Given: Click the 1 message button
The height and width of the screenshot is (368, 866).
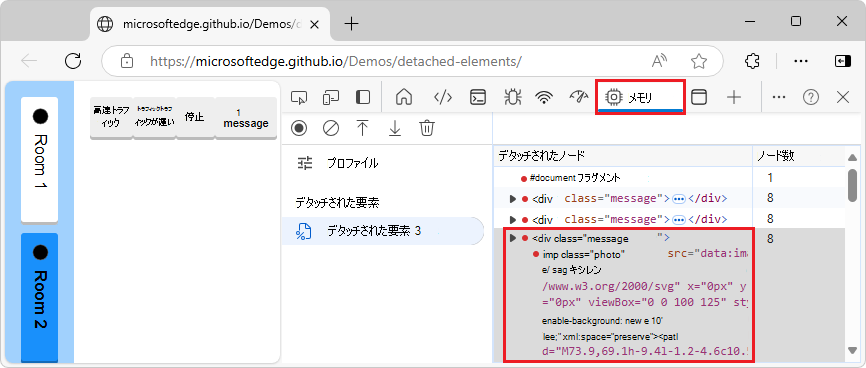Looking at the screenshot, I should [x=246, y=117].
